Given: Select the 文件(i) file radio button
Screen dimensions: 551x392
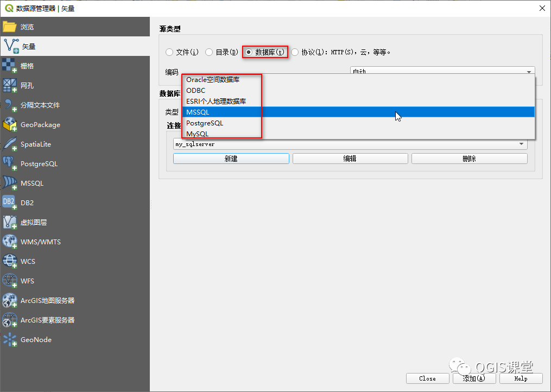Looking at the screenshot, I should click(x=169, y=52).
